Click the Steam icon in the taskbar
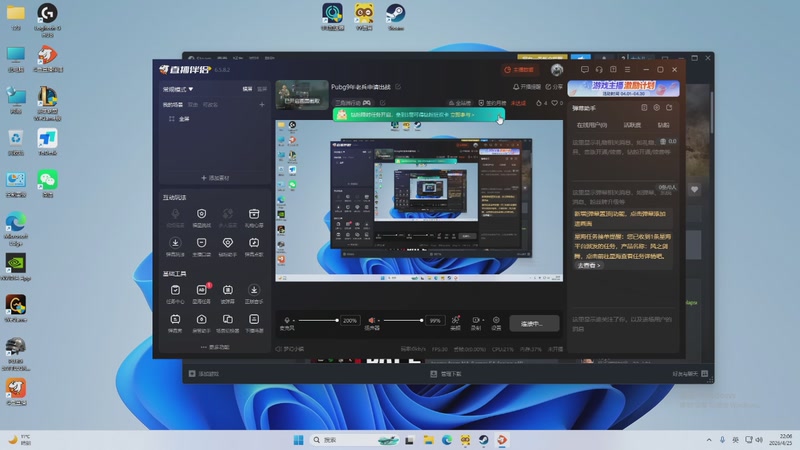800x450 pixels. [483, 440]
